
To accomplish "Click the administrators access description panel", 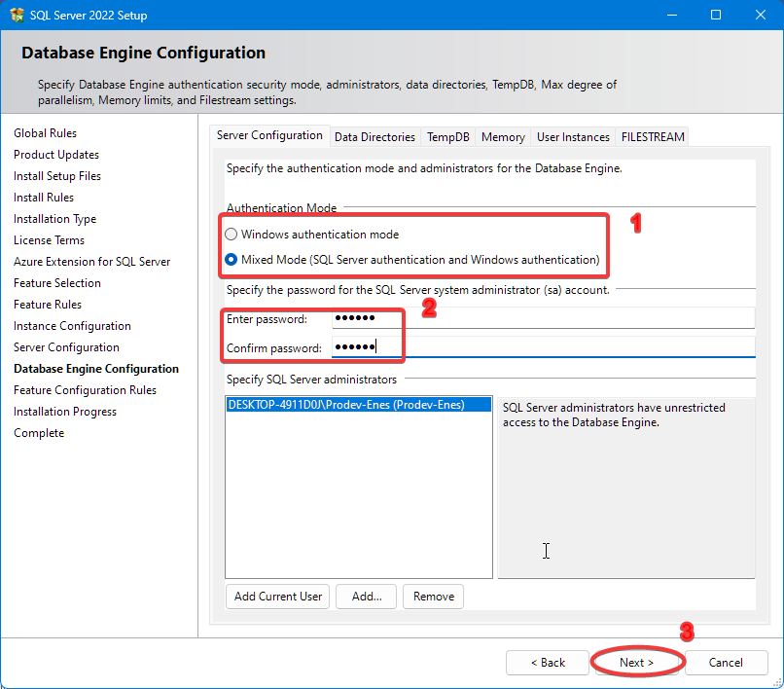I will (x=626, y=488).
